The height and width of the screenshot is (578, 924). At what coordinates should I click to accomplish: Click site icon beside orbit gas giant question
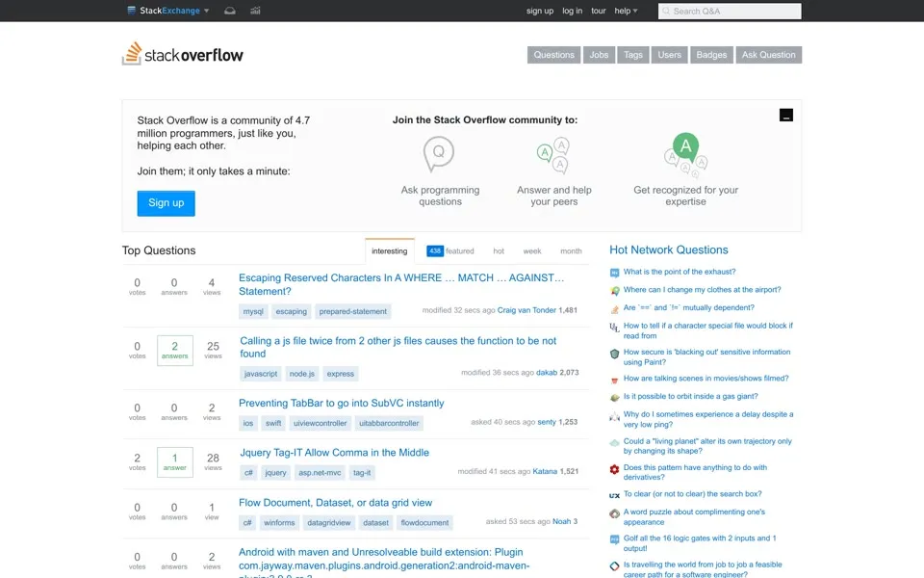[x=615, y=398]
